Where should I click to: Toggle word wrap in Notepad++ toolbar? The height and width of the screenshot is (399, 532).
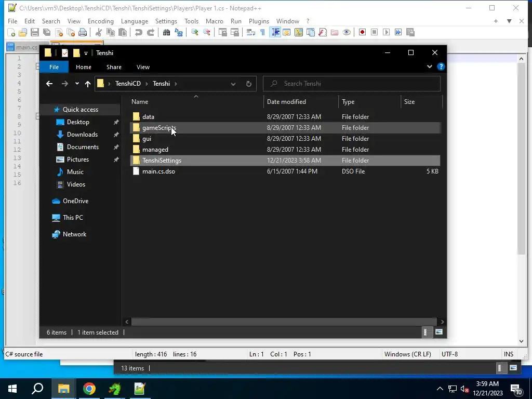click(251, 32)
